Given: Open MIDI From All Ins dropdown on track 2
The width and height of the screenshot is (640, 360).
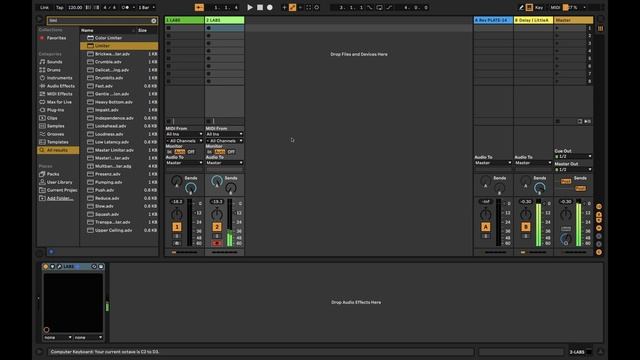Looking at the screenshot, I should (x=224, y=134).
